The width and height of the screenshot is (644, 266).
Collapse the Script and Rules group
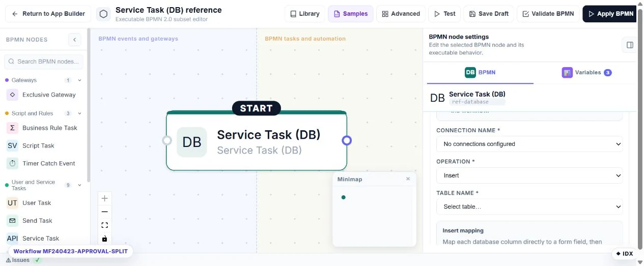point(79,113)
